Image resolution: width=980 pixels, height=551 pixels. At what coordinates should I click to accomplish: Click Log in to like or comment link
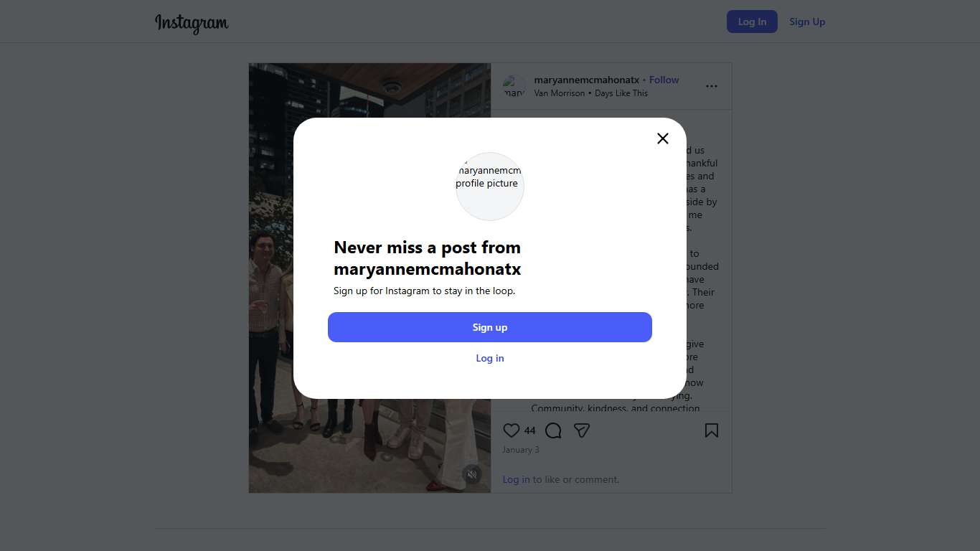pyautogui.click(x=516, y=479)
